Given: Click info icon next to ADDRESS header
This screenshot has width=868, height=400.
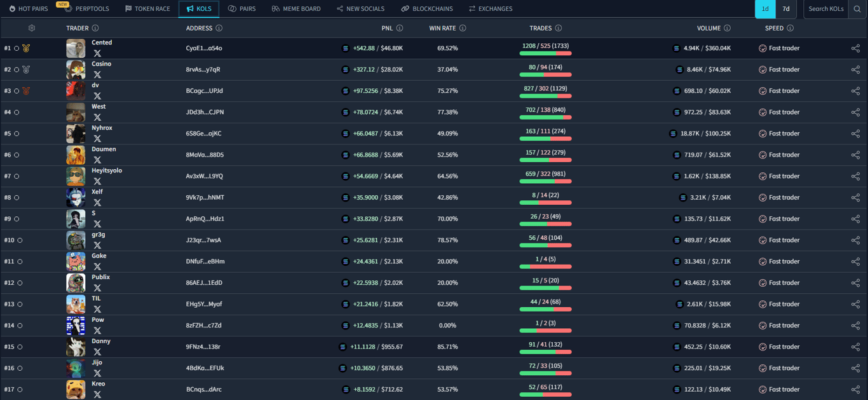Looking at the screenshot, I should point(219,28).
